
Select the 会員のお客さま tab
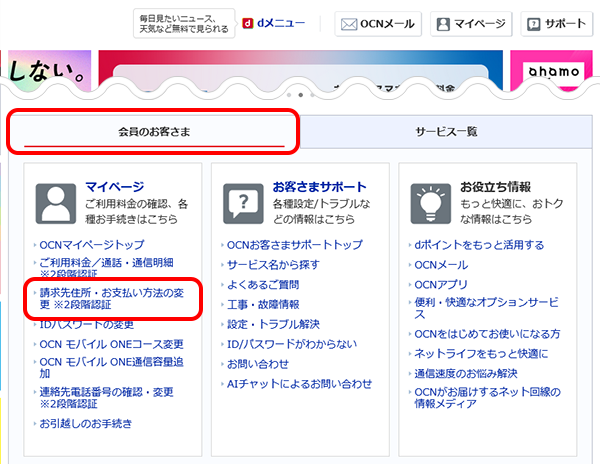pyautogui.click(x=154, y=131)
